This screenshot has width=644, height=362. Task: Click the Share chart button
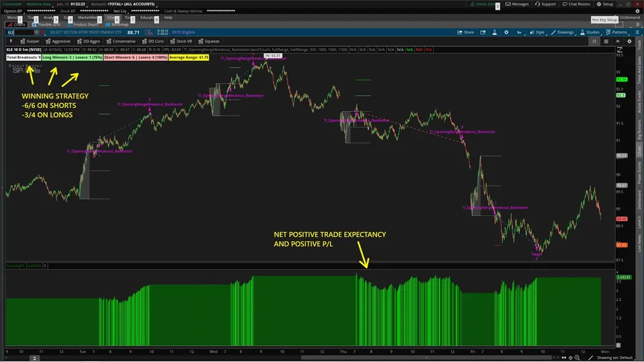[x=466, y=32]
